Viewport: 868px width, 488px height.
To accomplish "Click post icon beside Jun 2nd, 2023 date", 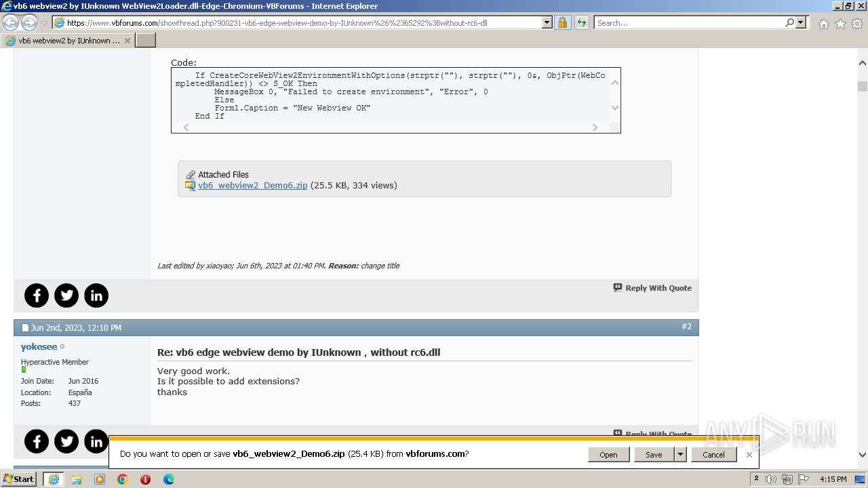I will 25,328.
